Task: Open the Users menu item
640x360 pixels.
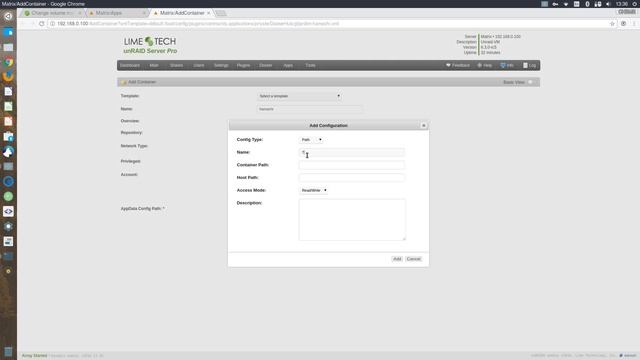Action: point(199,65)
